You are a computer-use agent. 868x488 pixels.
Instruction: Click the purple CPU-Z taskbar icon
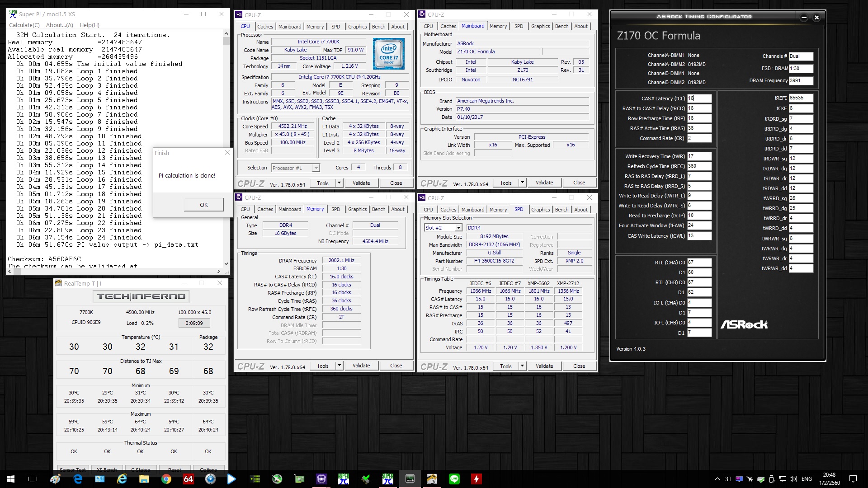321,479
